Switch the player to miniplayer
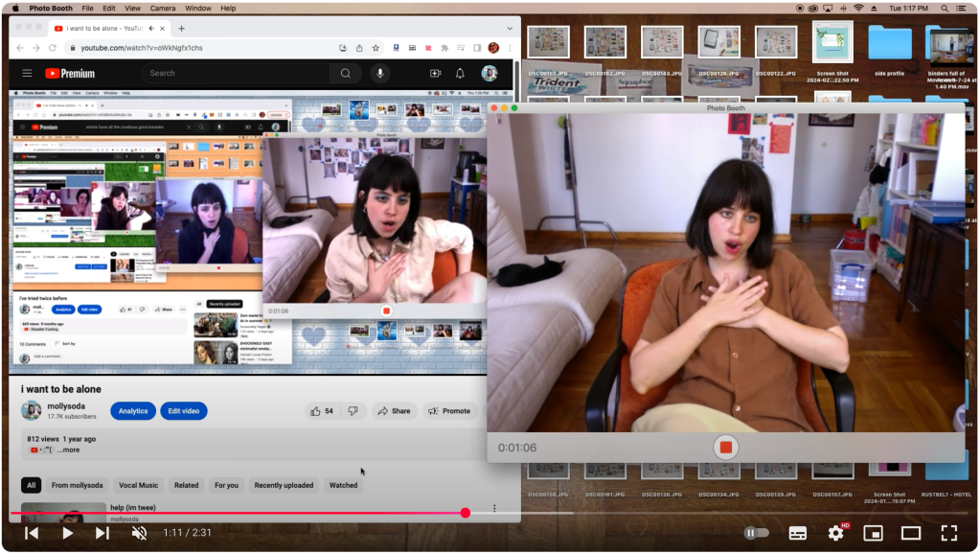 873,533
